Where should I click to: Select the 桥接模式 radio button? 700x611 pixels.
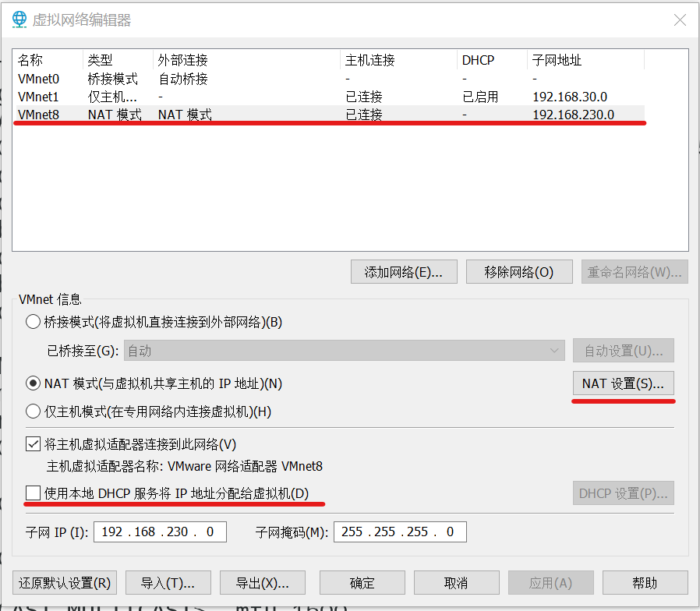click(x=33, y=322)
